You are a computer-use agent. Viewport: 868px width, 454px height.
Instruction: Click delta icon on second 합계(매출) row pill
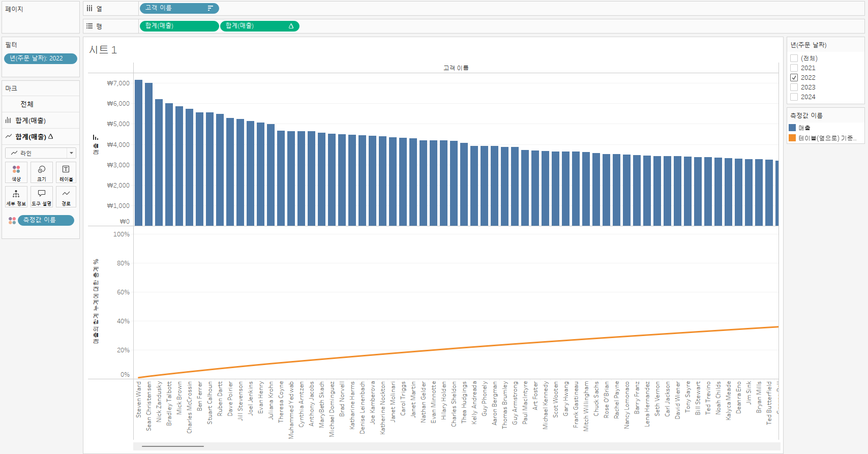291,26
